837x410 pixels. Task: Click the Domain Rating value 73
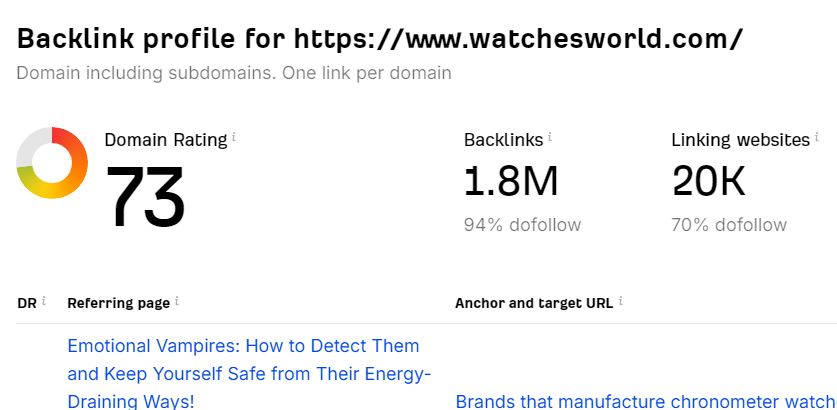pos(146,197)
